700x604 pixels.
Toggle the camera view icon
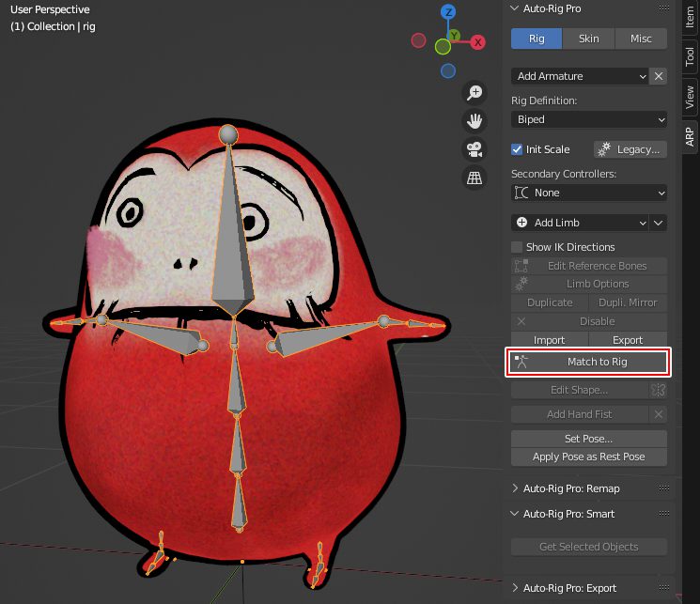pos(474,148)
